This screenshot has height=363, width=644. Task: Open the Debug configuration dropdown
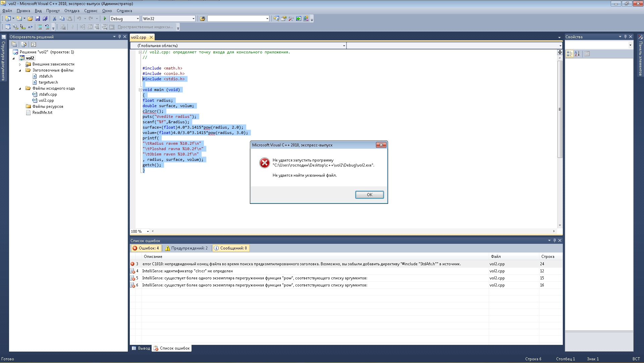tap(138, 19)
